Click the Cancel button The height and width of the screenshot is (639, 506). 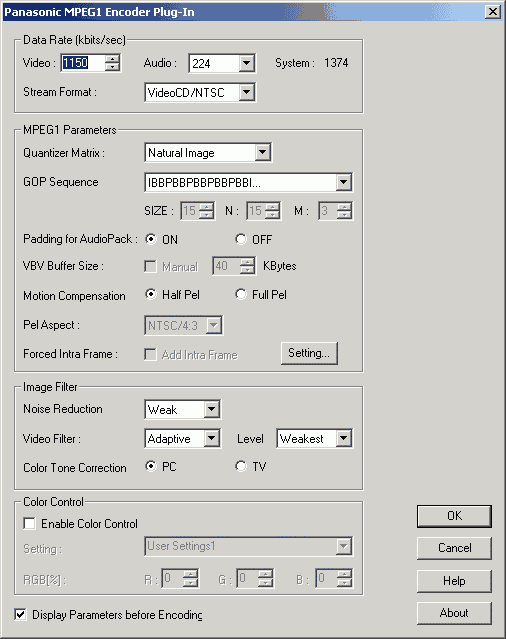click(454, 548)
